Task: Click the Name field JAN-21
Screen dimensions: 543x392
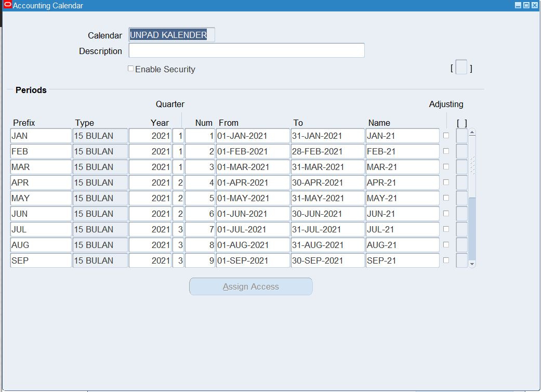Action: [x=402, y=136]
